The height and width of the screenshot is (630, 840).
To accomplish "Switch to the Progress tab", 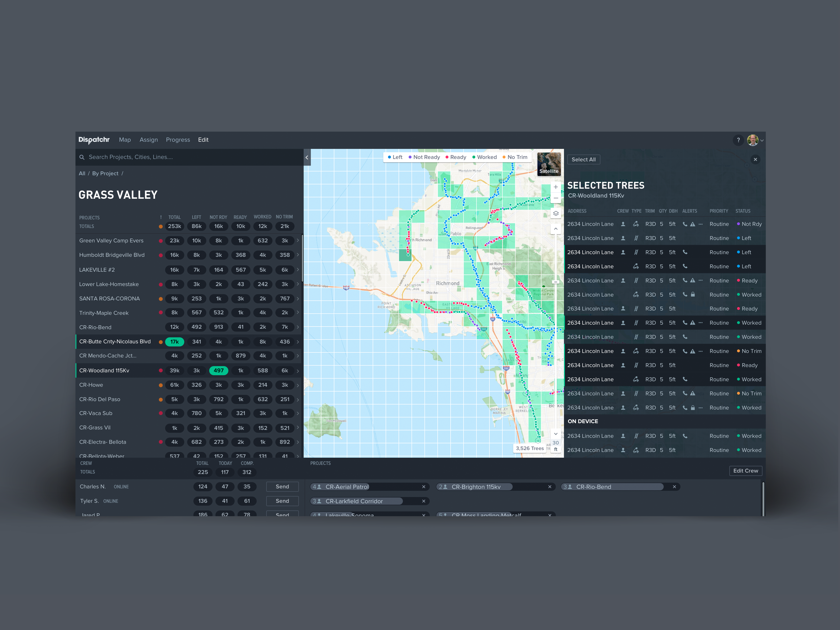I will [178, 140].
